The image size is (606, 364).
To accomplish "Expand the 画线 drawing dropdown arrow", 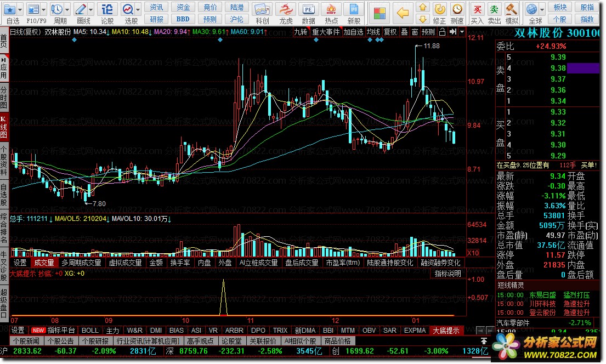I will (91, 9).
